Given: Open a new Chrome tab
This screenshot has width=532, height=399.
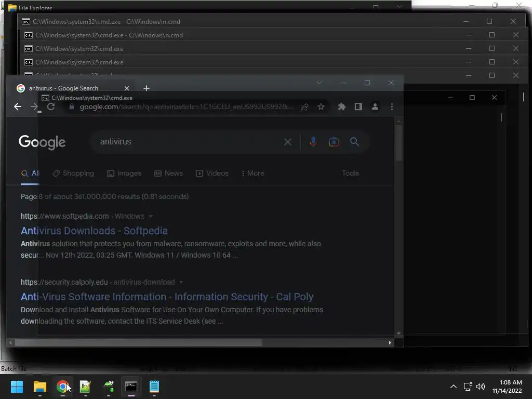Looking at the screenshot, I should click(146, 88).
